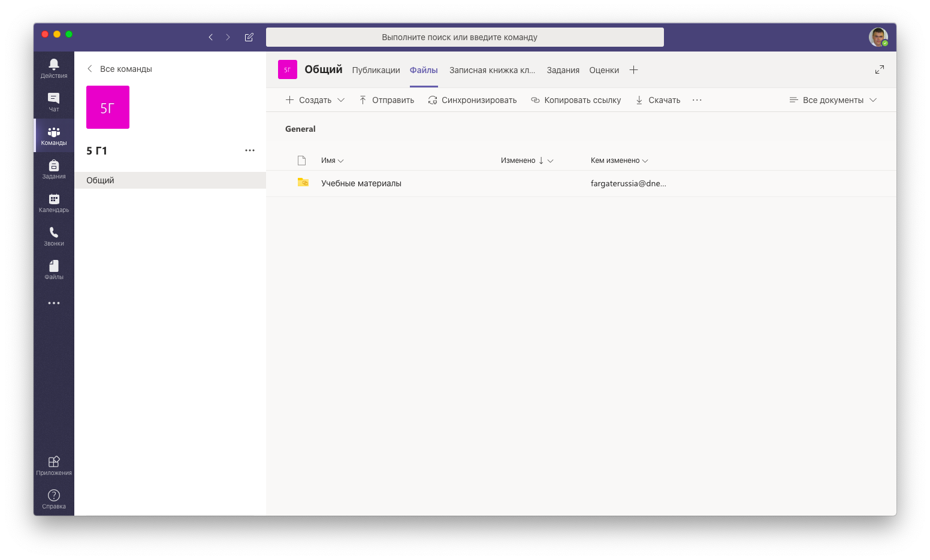Open the Apps (Приложения) store icon

pos(54,465)
